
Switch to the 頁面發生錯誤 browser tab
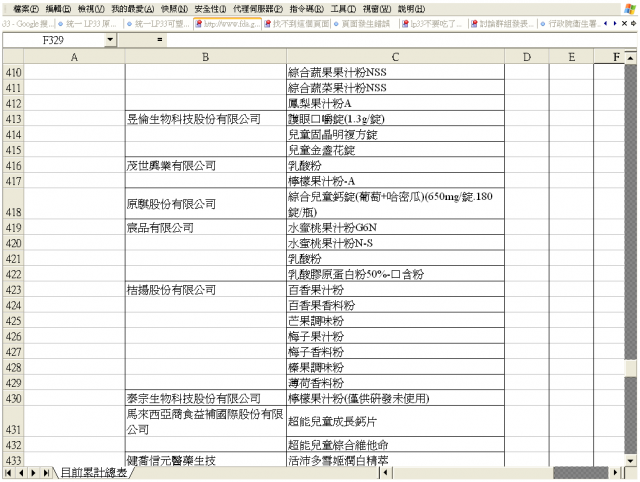(x=364, y=24)
